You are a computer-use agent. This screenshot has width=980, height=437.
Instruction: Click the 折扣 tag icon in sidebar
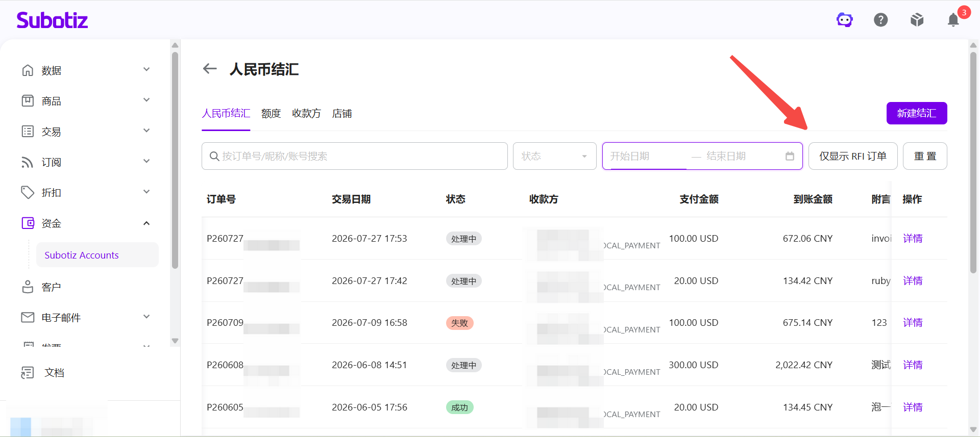pyautogui.click(x=28, y=193)
